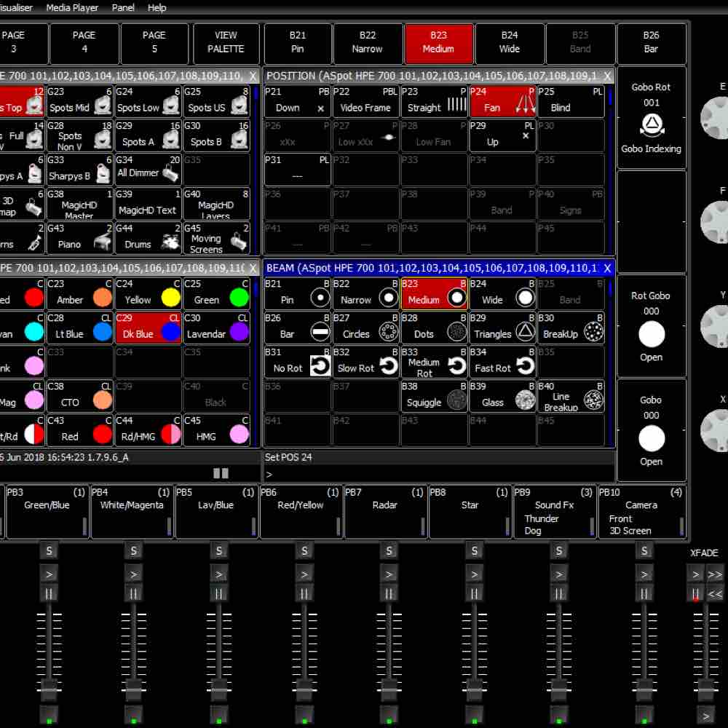The height and width of the screenshot is (728, 728).
Task: Select the C30 Lavendar colour palette
Action: coord(216,328)
